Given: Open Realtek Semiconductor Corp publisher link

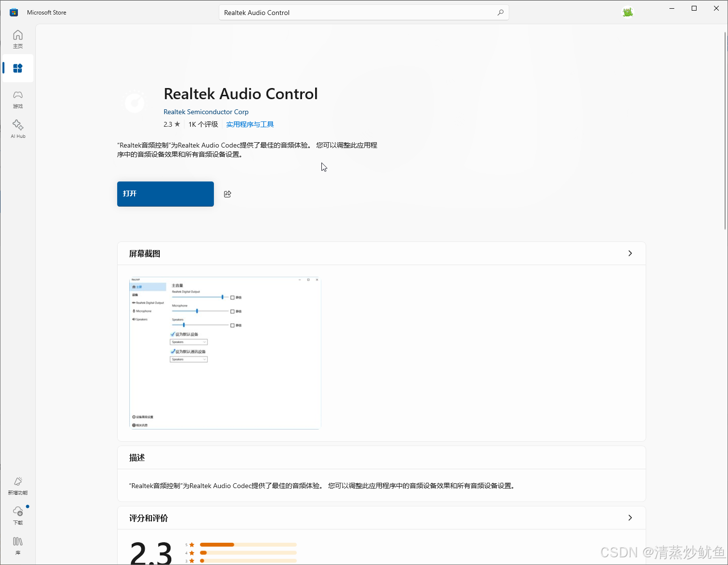Looking at the screenshot, I should tap(206, 112).
